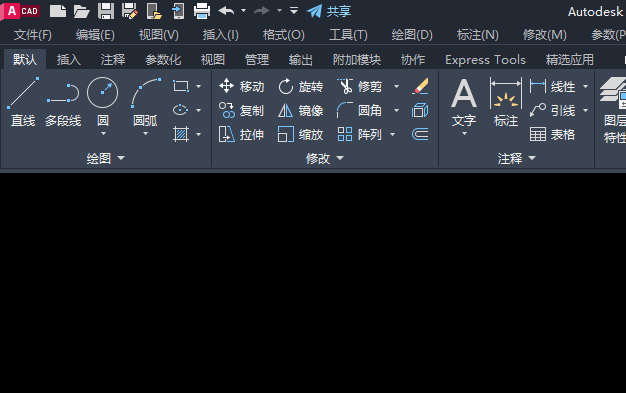Click the 圆角 (Fillet) tool
The height and width of the screenshot is (393, 626).
359,110
